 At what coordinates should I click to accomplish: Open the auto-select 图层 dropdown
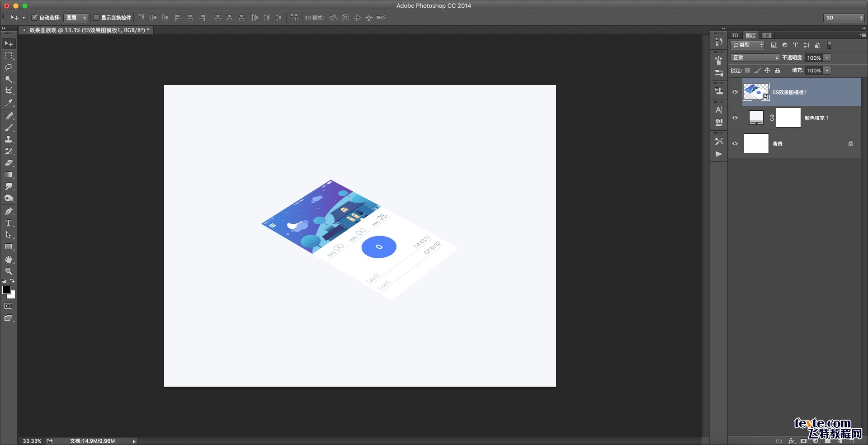(x=76, y=18)
